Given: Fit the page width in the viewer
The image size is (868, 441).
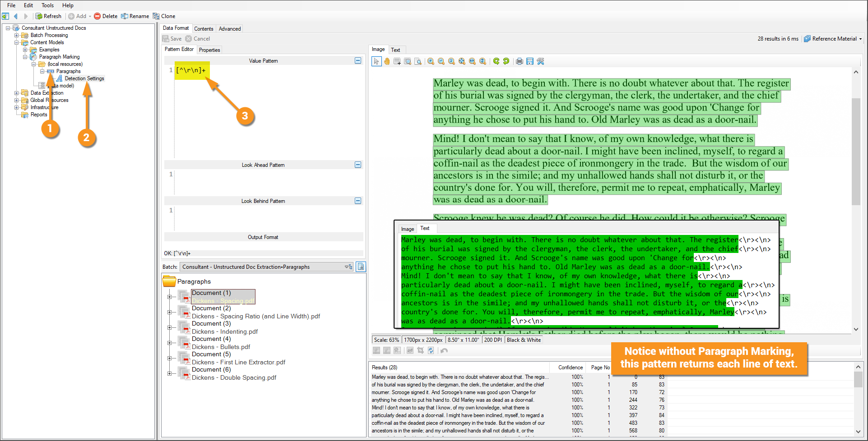Looking at the screenshot, I should click(473, 61).
